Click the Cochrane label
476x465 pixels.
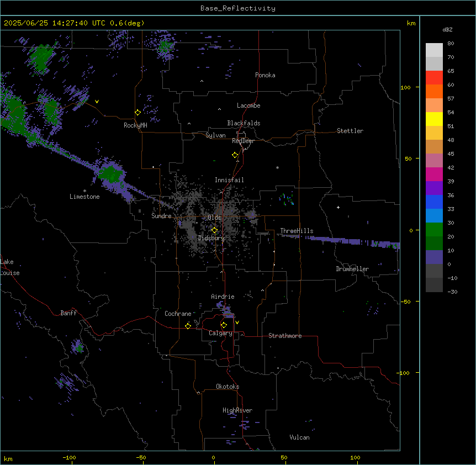[x=178, y=314]
